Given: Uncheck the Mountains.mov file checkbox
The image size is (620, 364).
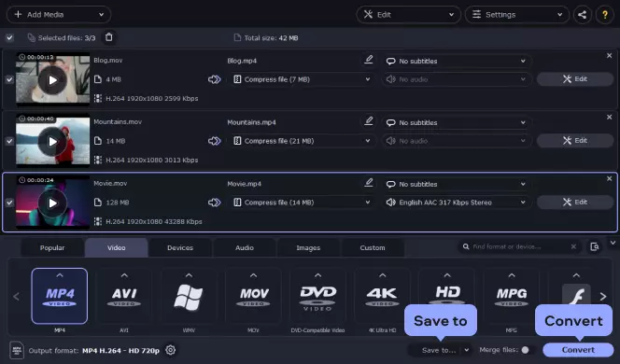Looking at the screenshot, I should (9, 141).
